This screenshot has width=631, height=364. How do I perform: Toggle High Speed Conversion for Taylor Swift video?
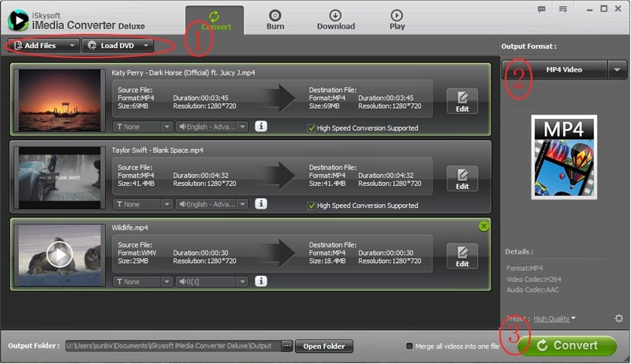pyautogui.click(x=311, y=206)
